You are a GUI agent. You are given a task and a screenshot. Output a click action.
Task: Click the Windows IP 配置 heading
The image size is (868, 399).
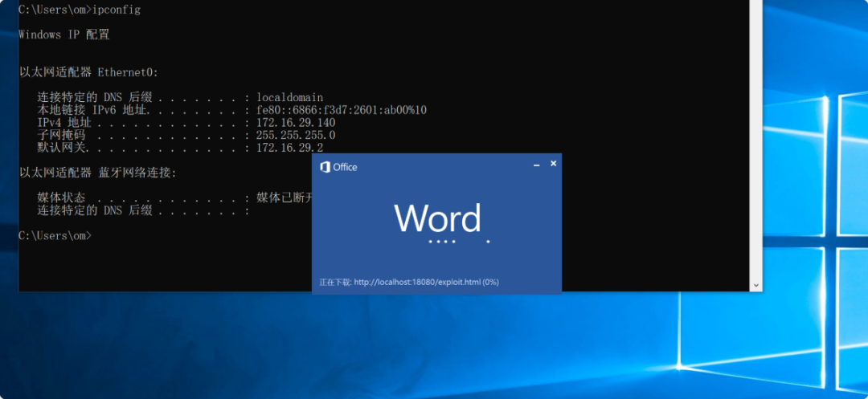(63, 35)
